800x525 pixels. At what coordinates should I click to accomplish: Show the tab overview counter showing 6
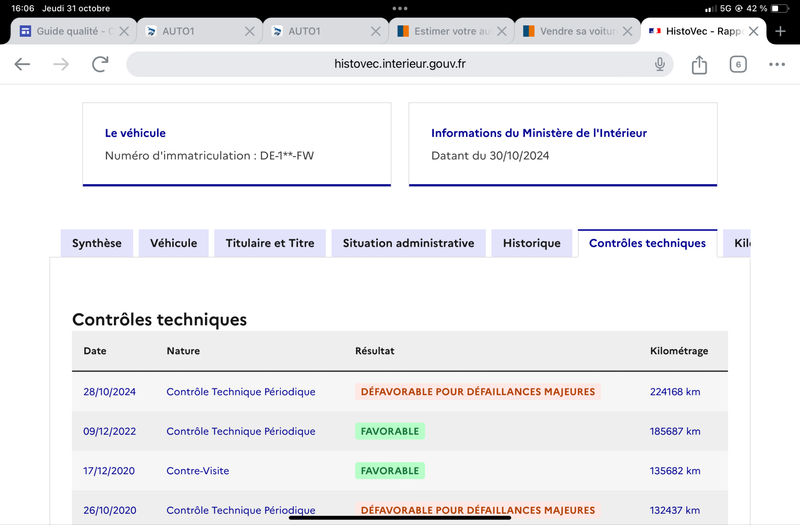[x=738, y=64]
